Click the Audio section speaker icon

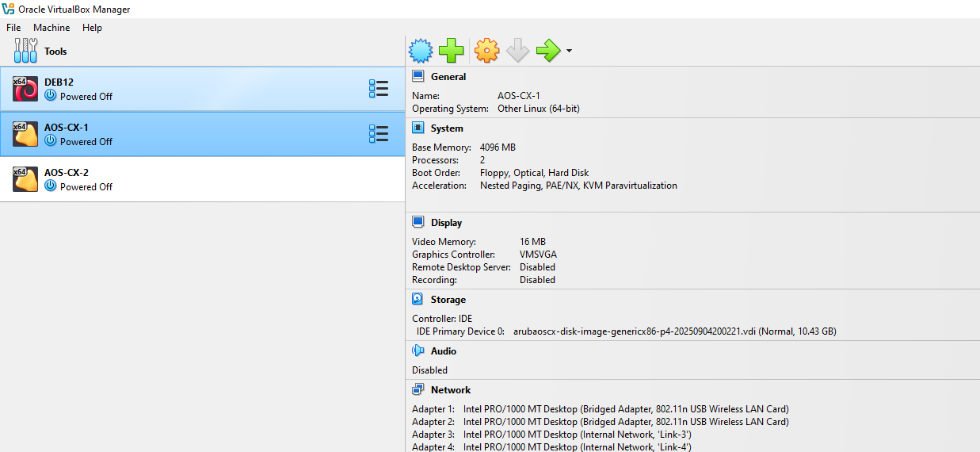[x=418, y=351]
